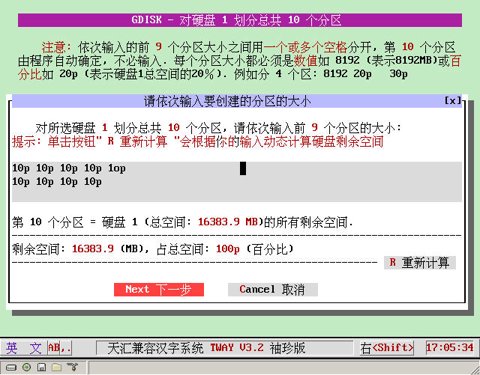The width and height of the screenshot is (480, 375).
Task: Click the 天汇兼容汉字系统 TWAY V3.2 status text
Action: [x=206, y=348]
